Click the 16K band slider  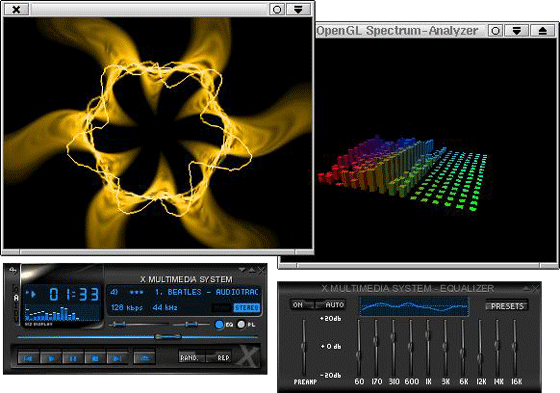pyautogui.click(x=515, y=347)
